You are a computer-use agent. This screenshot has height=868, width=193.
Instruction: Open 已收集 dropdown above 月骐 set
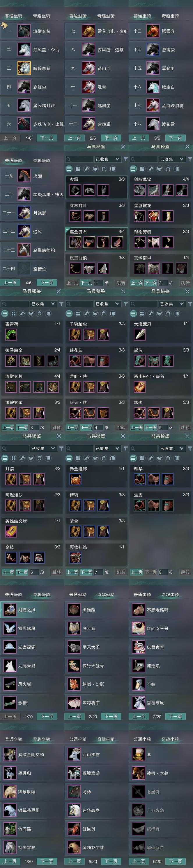coord(43,449)
